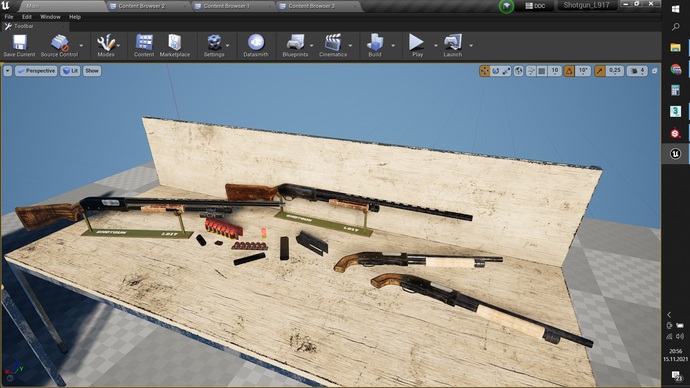Select the rotate gizmo mode
690x388 pixels.
click(x=495, y=71)
